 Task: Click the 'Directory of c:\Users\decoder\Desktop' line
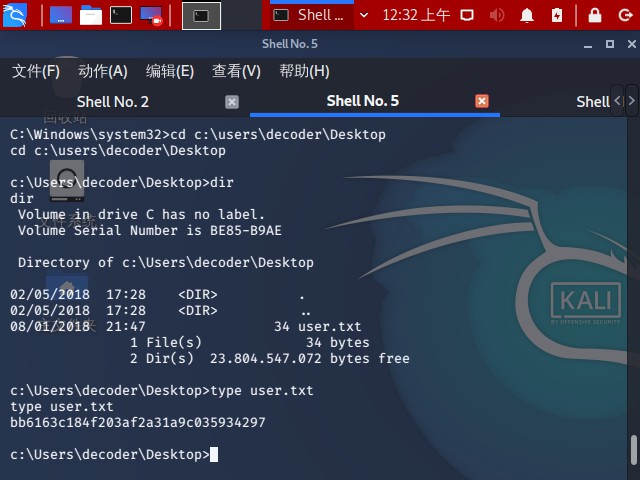pos(166,262)
